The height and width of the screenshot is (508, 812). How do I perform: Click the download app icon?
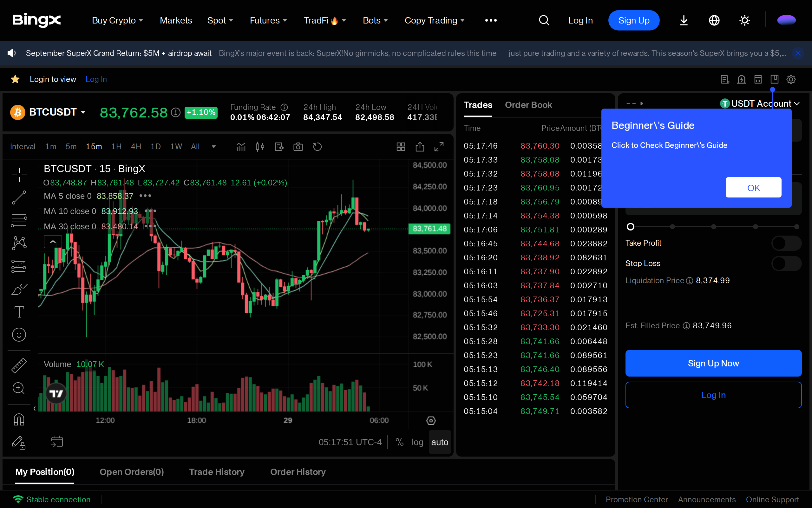(684, 21)
